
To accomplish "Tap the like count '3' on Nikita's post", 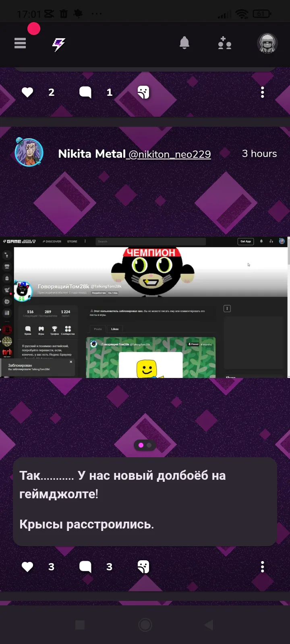I will point(51,567).
